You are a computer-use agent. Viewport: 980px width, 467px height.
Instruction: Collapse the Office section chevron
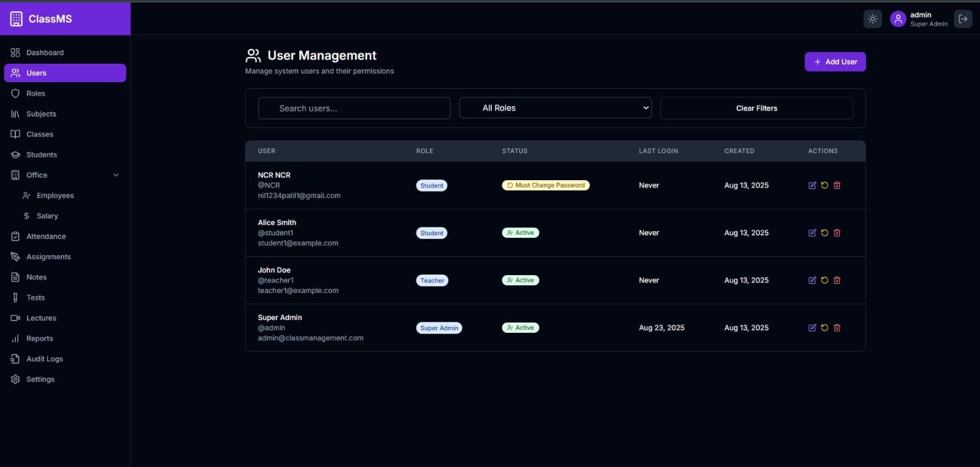click(116, 175)
